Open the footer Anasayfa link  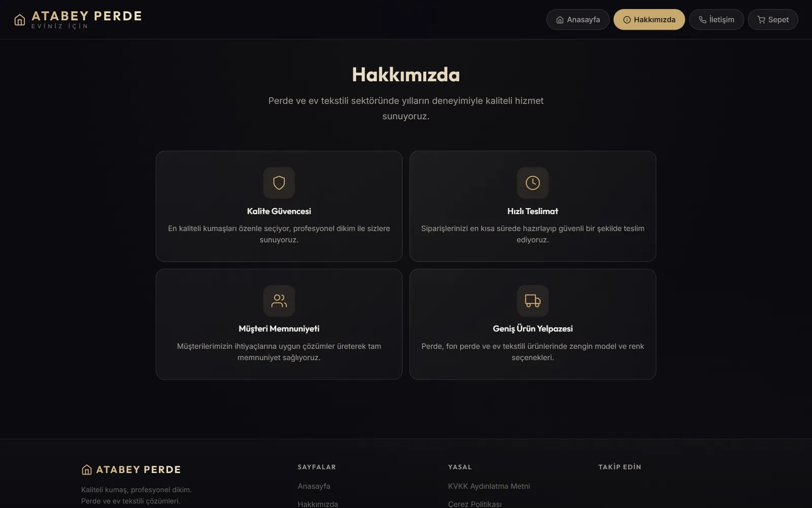click(314, 486)
